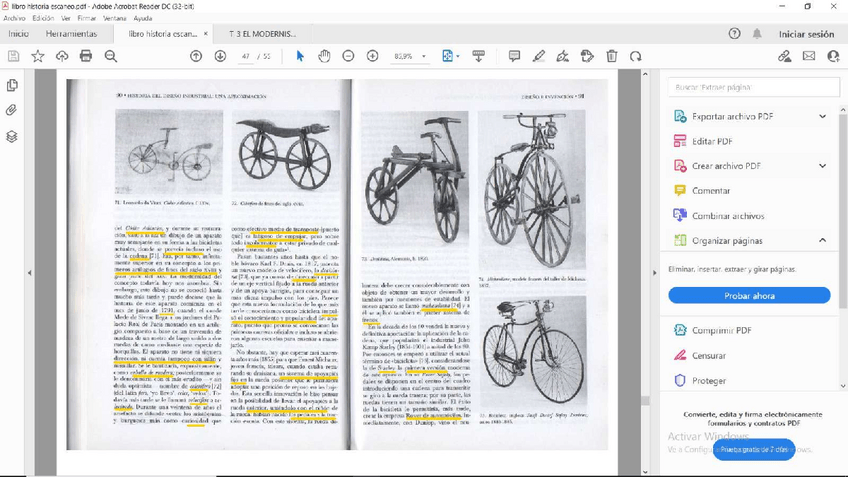The width and height of the screenshot is (848, 477).
Task: Click the zoom in plus icon
Action: coord(372,56)
